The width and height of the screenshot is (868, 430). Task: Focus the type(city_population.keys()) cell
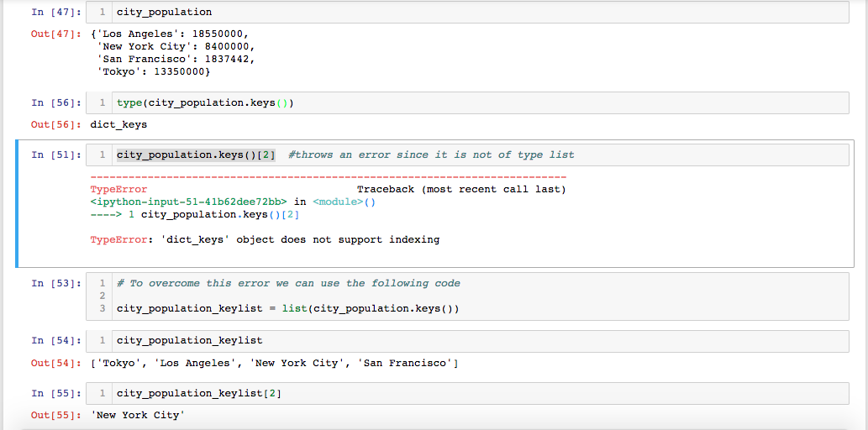[x=467, y=103]
